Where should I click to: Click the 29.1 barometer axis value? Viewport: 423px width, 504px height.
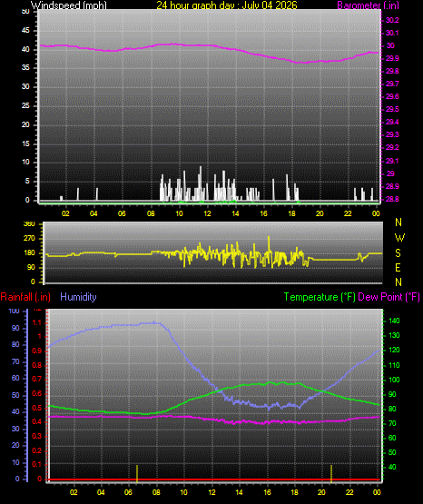(x=392, y=161)
